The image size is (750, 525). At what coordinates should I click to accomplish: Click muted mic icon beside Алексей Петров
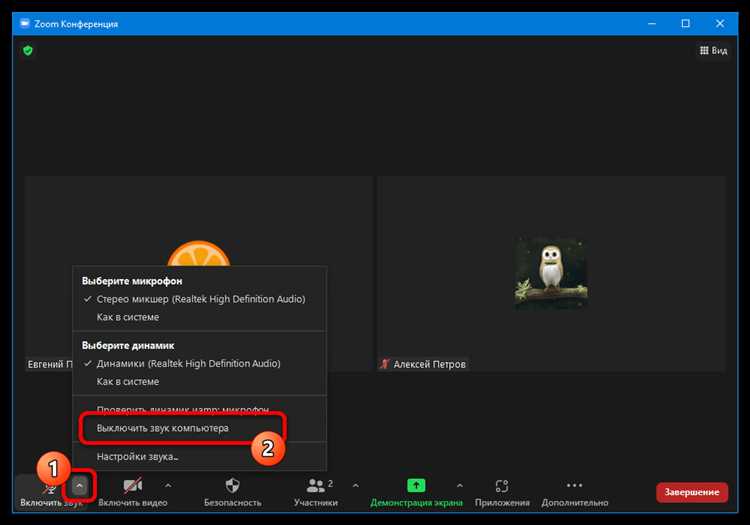[x=385, y=364]
